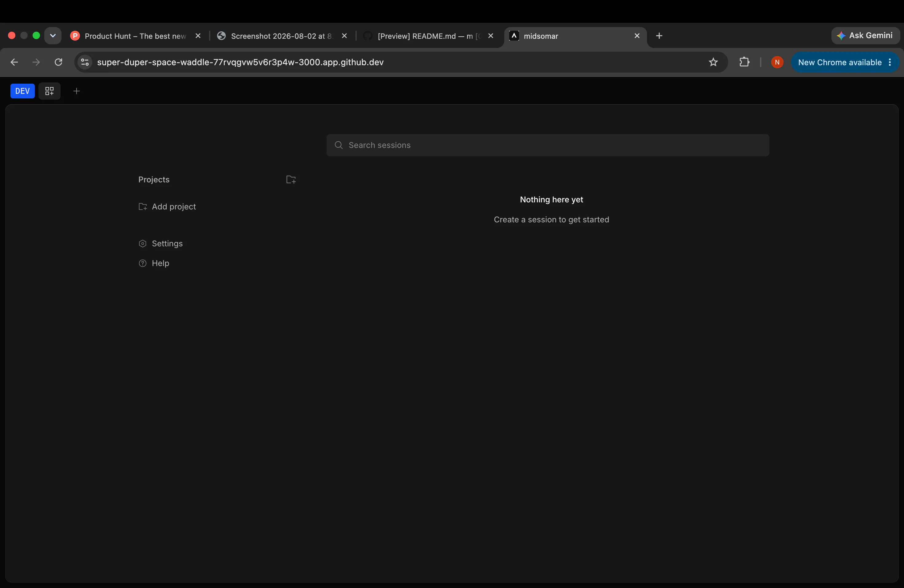Viewport: 904px width, 588px height.
Task: Click the Product Hunt tab favicon
Action: pos(75,36)
